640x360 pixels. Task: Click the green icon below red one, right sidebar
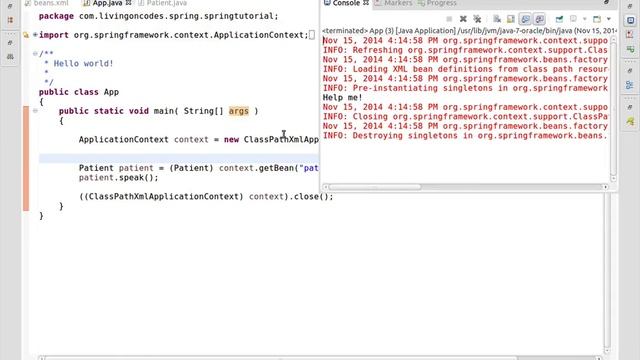coord(630,49)
